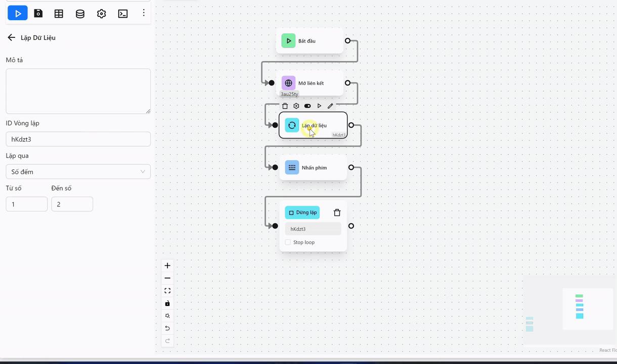Screen dimensions: 617x364
Task: Zoom in the canvas with plus button
Action: click(x=167, y=266)
